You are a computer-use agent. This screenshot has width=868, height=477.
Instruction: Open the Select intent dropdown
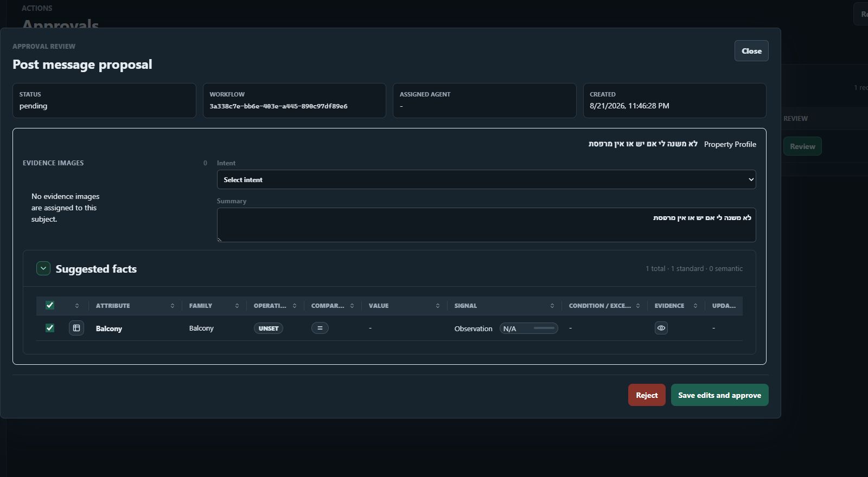(x=486, y=179)
